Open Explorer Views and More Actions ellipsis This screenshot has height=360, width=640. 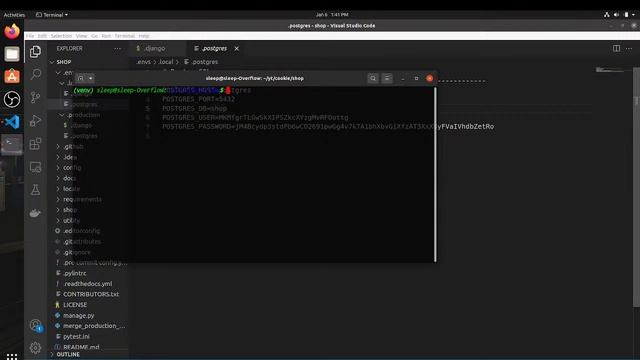coord(118,49)
